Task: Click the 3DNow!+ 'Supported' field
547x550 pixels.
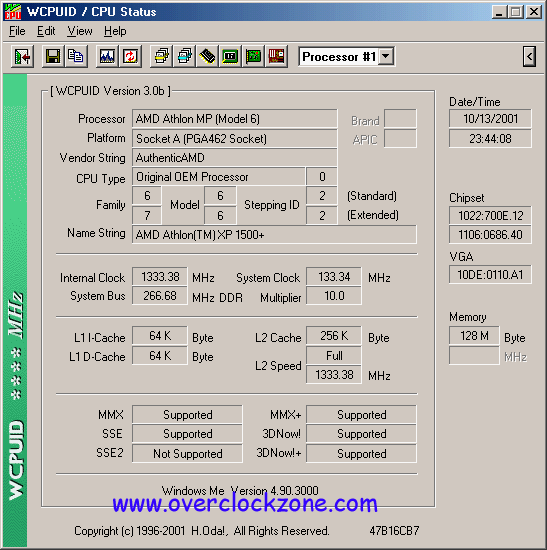Action: (361, 454)
